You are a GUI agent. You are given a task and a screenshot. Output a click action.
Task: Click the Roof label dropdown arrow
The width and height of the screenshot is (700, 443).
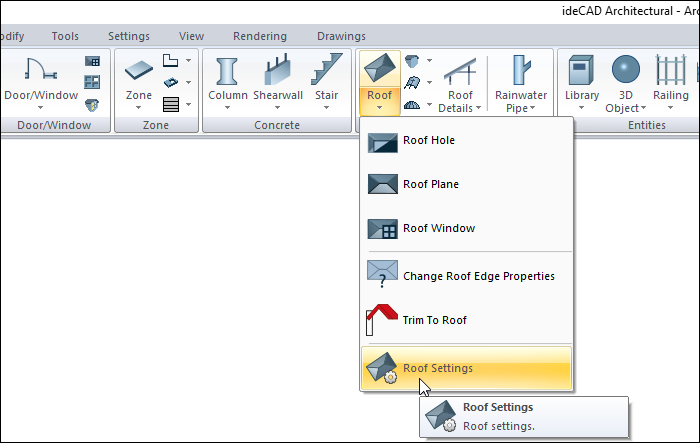[379, 108]
